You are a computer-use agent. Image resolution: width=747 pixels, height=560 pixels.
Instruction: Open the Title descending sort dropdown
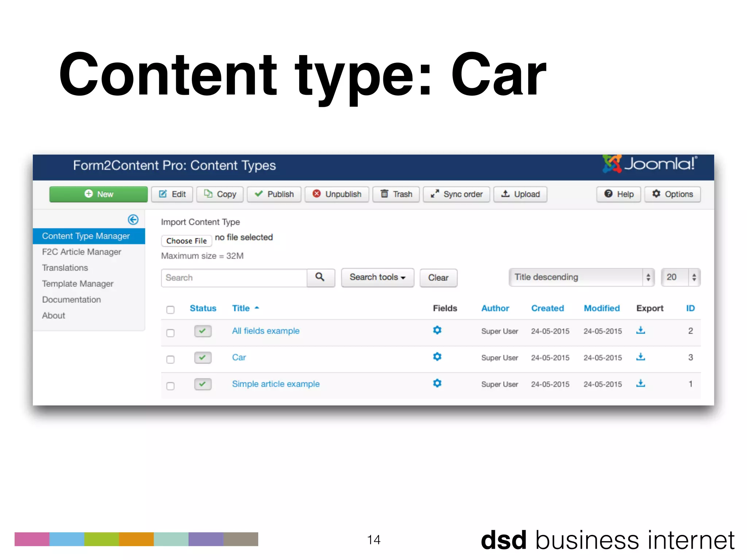pos(581,277)
